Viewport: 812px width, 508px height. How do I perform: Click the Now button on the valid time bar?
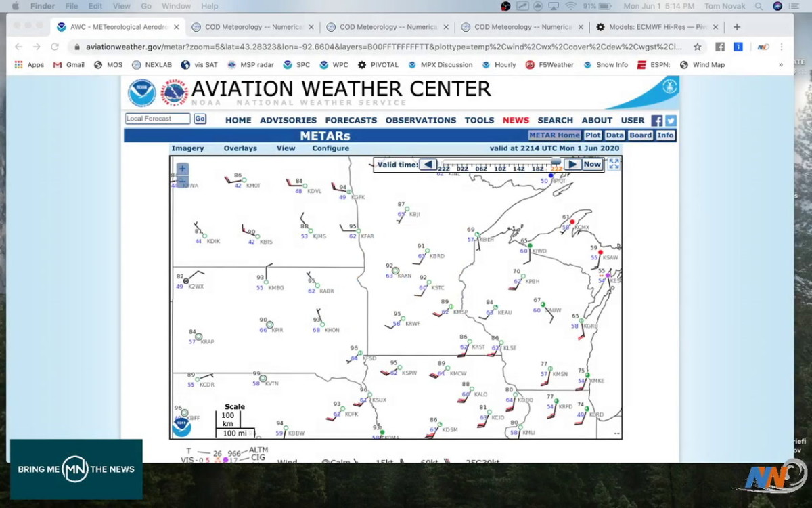(x=591, y=164)
